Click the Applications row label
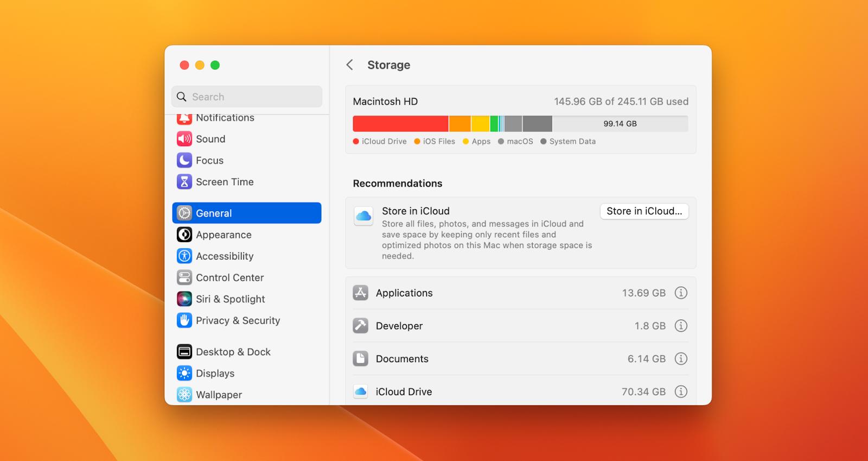The height and width of the screenshot is (461, 868). 404,293
